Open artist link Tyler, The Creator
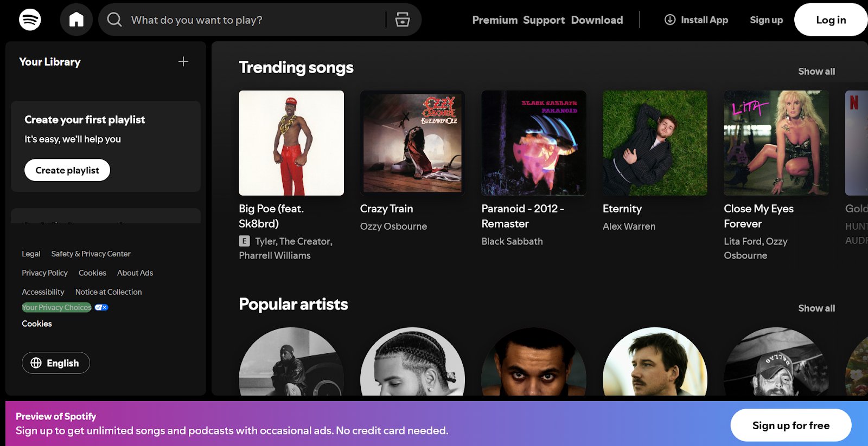Screen dimensions: 868x446 (x=293, y=241)
